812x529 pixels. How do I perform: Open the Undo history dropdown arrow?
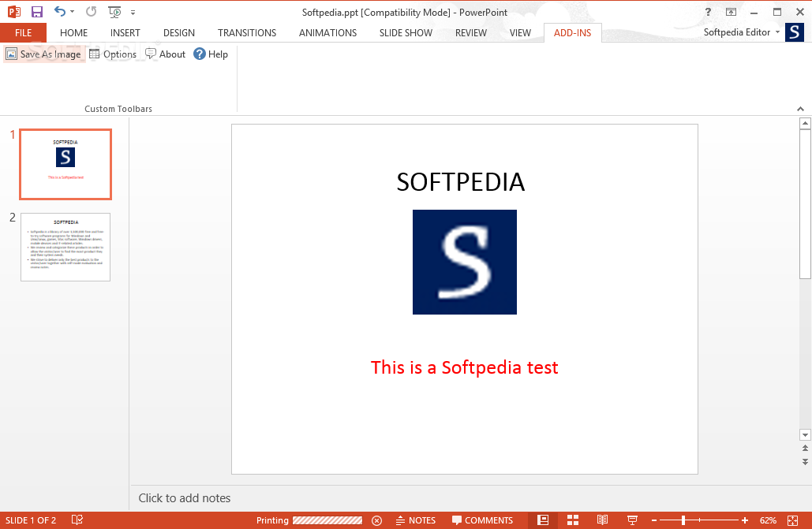pyautogui.click(x=73, y=12)
